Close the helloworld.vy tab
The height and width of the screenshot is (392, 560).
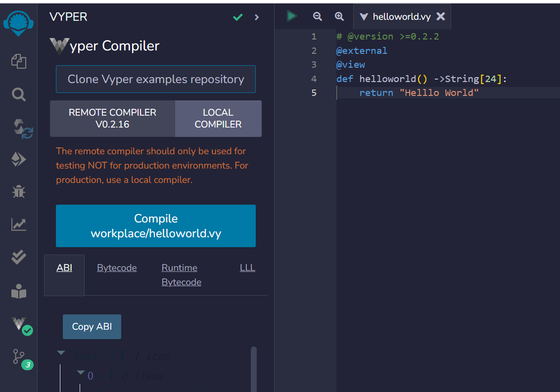point(441,16)
